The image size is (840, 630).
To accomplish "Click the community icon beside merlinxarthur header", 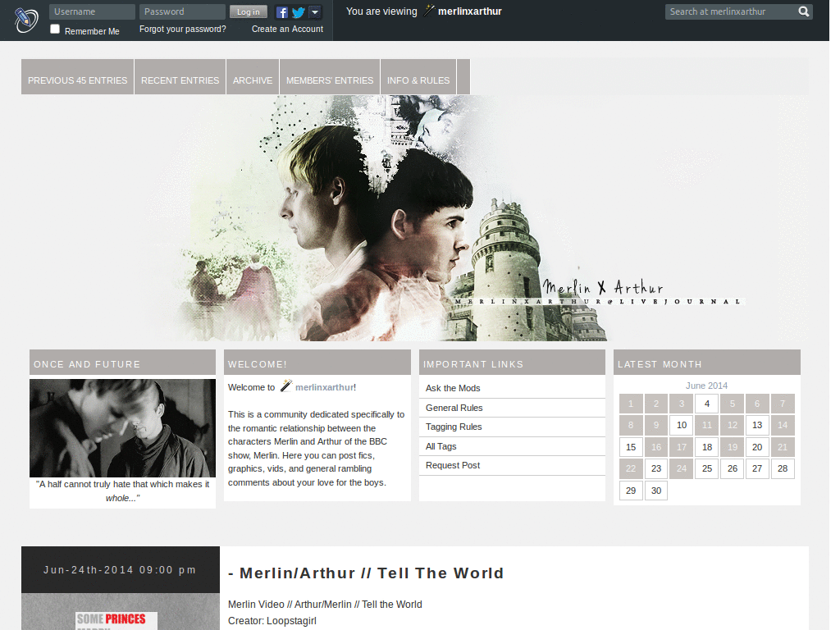I will (x=429, y=10).
